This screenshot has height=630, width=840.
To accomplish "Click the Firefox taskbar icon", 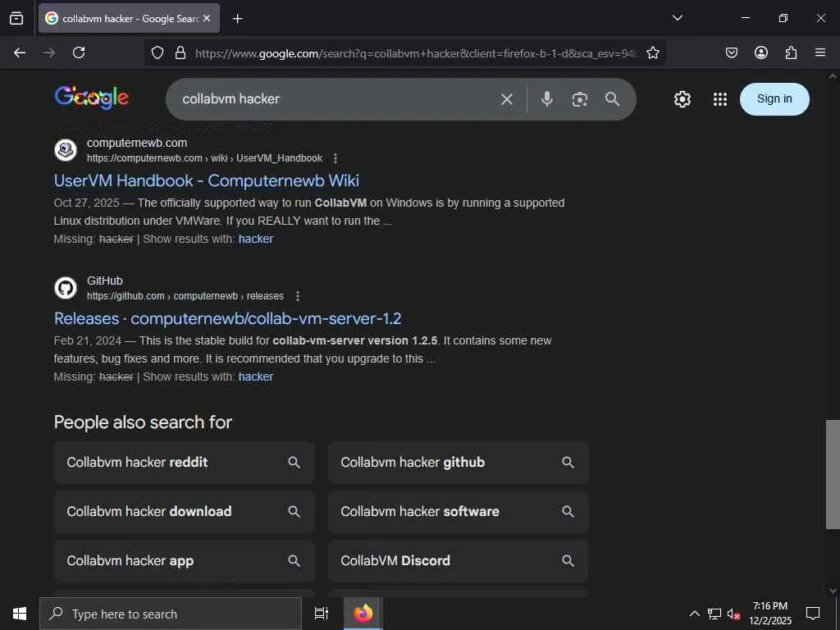I will click(x=363, y=614).
